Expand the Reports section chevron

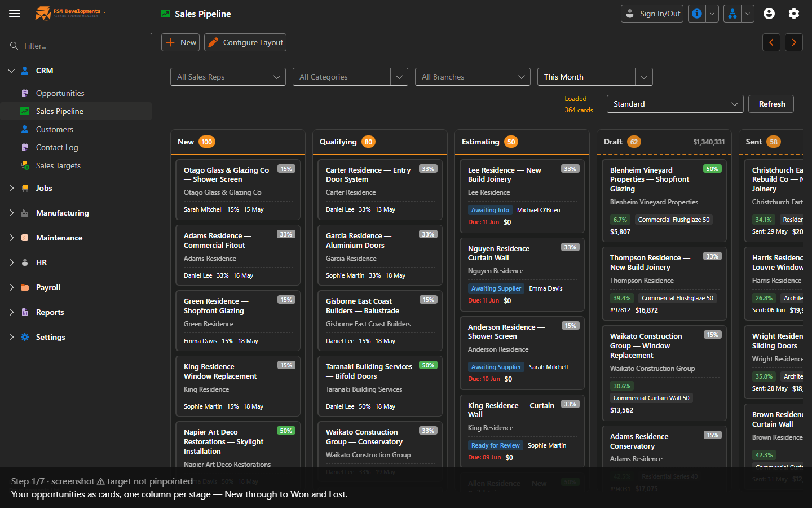[x=11, y=312]
